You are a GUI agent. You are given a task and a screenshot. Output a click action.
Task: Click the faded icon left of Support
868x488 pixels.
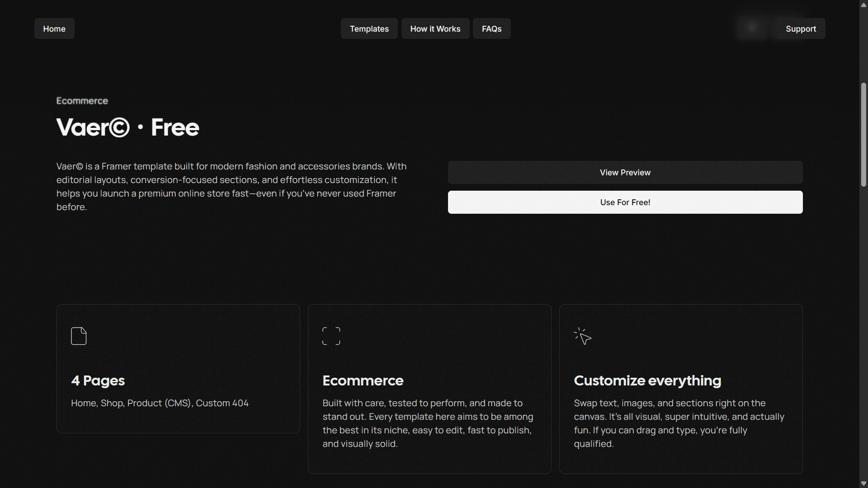[752, 28]
